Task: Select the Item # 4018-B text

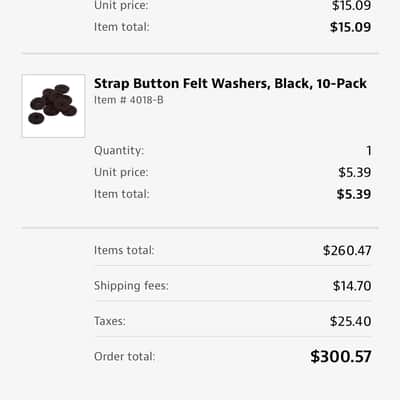Action: (x=129, y=100)
